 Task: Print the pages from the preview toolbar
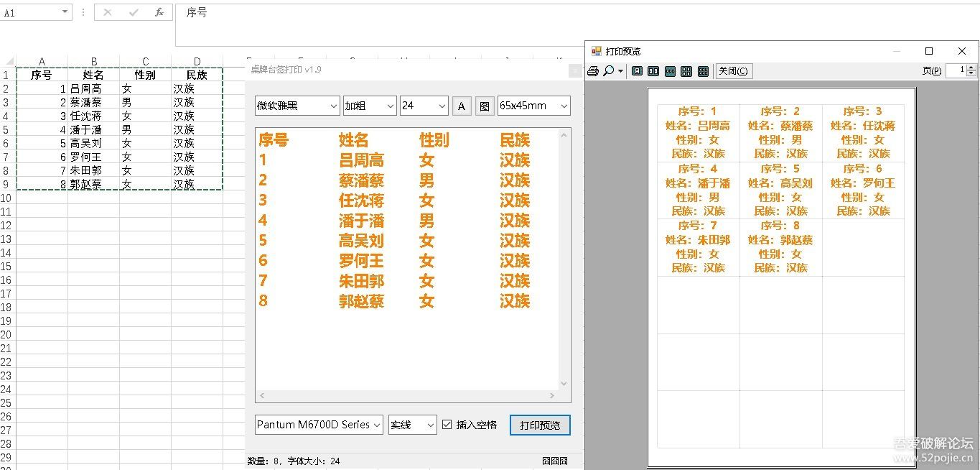pos(593,70)
